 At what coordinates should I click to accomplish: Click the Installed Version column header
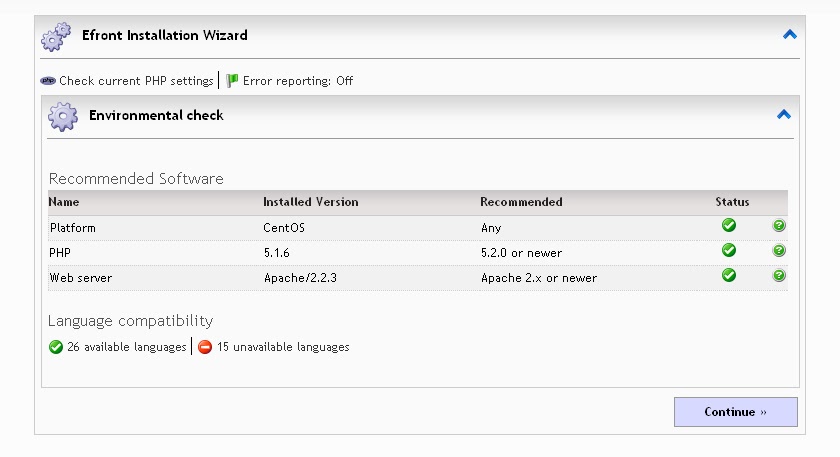pyautogui.click(x=310, y=202)
